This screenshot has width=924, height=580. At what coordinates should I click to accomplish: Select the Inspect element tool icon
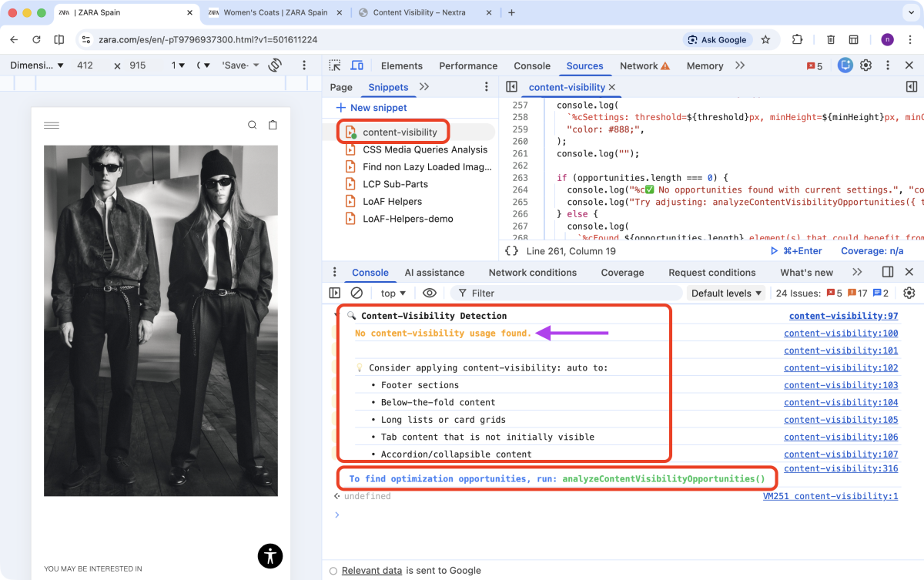tap(333, 65)
